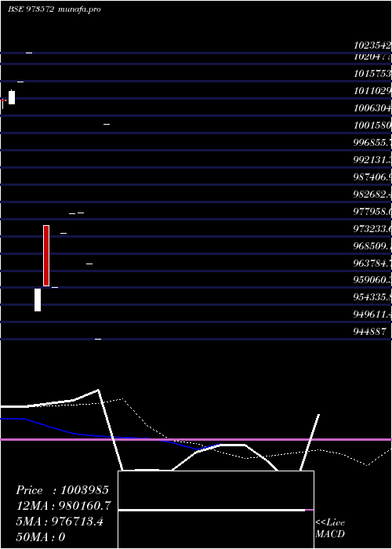The image size is (392, 549).
Task: Select the 973233.6 price level label
Action: click(x=372, y=229)
